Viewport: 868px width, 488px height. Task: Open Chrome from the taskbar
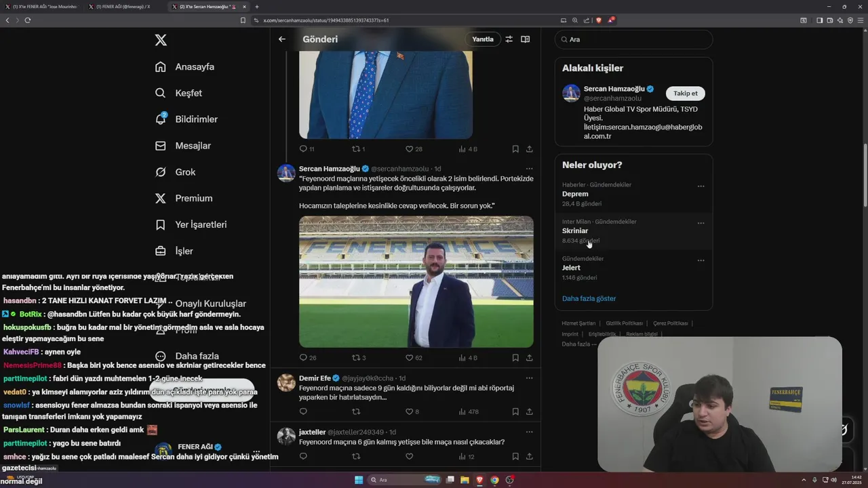494,480
